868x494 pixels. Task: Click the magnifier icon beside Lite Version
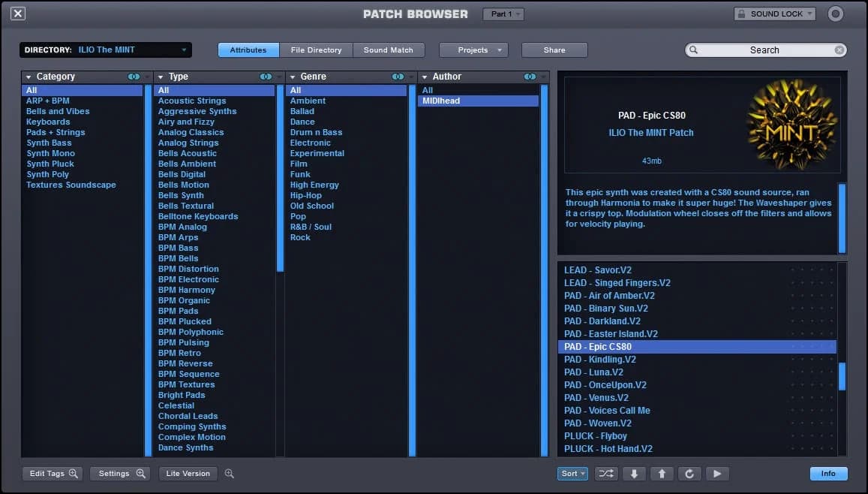point(229,474)
